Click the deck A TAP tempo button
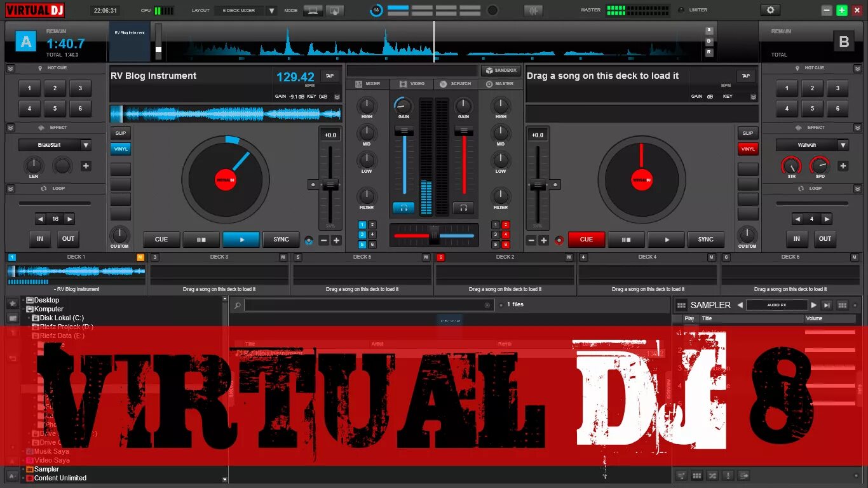The width and height of the screenshot is (868, 488). coord(329,76)
